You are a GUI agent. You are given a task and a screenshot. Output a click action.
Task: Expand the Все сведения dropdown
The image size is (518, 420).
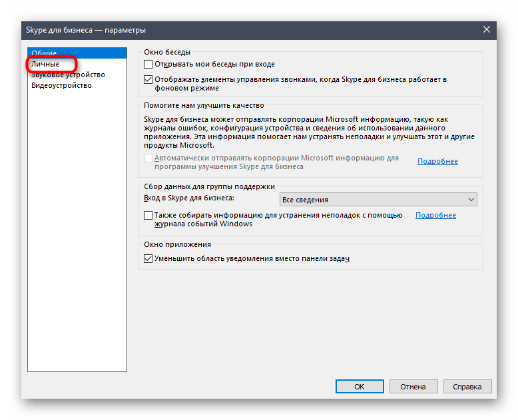click(378, 200)
